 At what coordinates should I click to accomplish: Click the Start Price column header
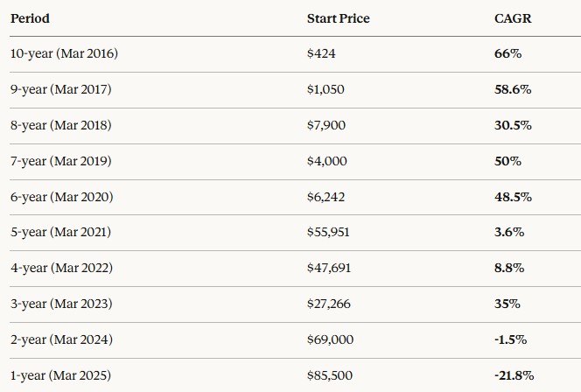[339, 18]
